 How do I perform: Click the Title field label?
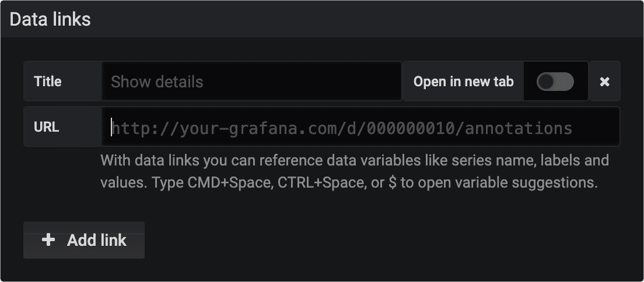48,82
